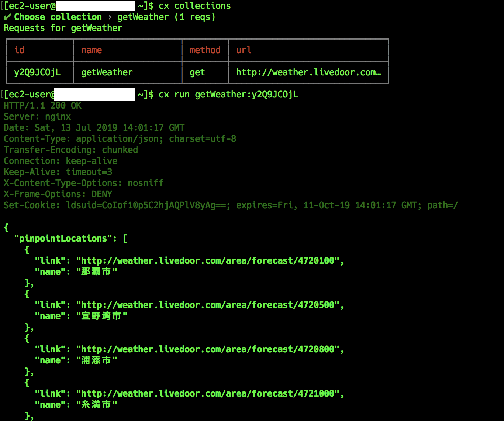Open the forecast/4721000 link
Image resolution: width=504 pixels, height=421 pixels.
click(208, 394)
